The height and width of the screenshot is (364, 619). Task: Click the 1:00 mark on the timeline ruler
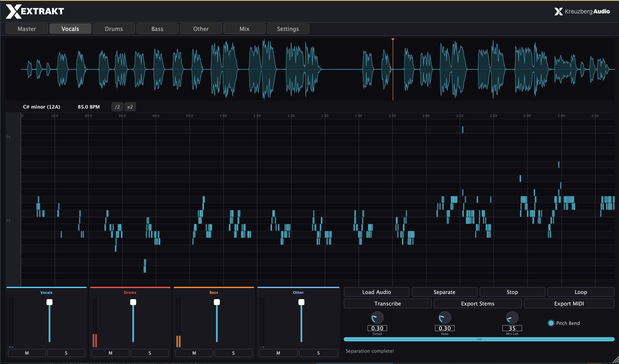223,116
